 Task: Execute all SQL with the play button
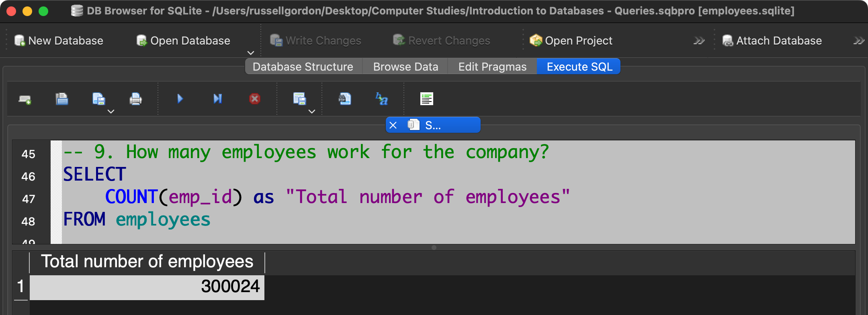click(x=180, y=99)
